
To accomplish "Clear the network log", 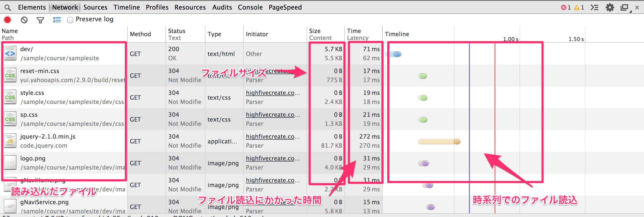I will (24, 20).
